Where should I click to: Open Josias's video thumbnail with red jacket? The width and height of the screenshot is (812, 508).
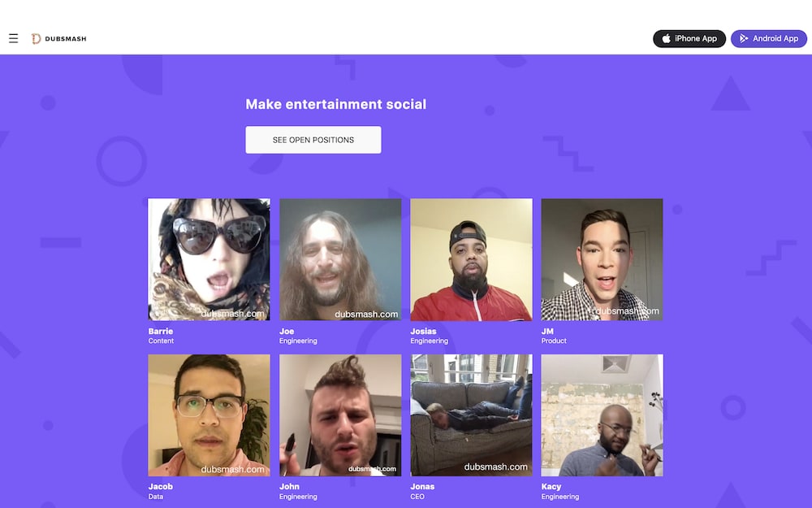click(471, 260)
